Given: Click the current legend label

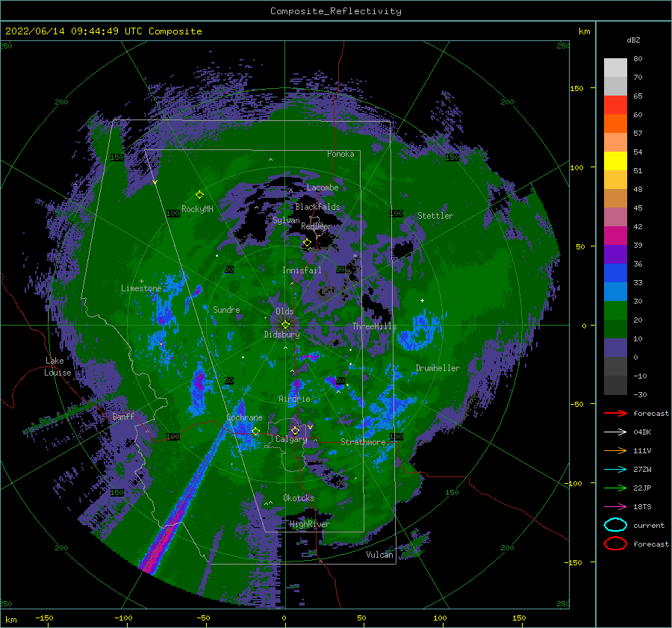Looking at the screenshot, I should click(x=649, y=525).
